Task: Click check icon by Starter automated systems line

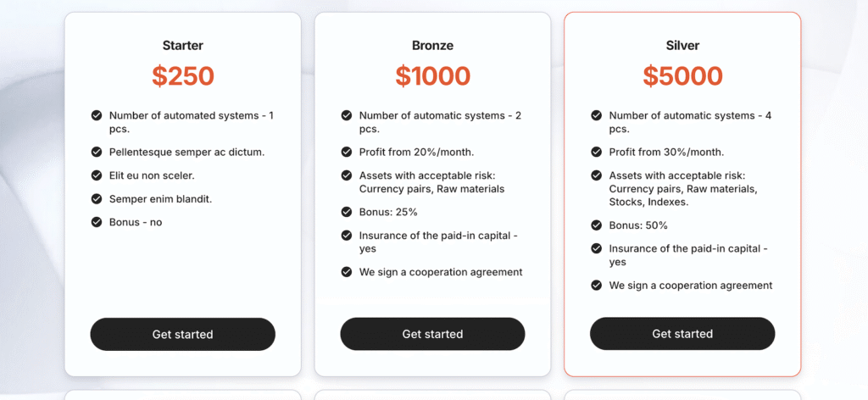Action: [97, 115]
